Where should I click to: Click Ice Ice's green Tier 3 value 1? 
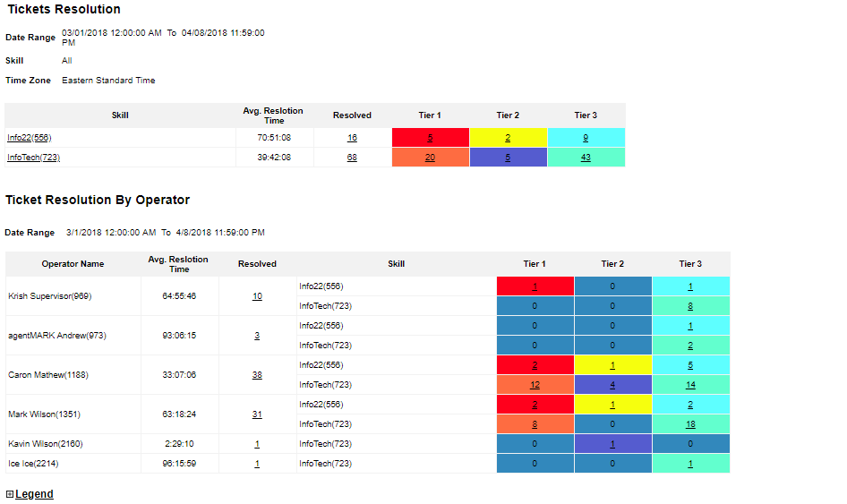click(x=690, y=464)
